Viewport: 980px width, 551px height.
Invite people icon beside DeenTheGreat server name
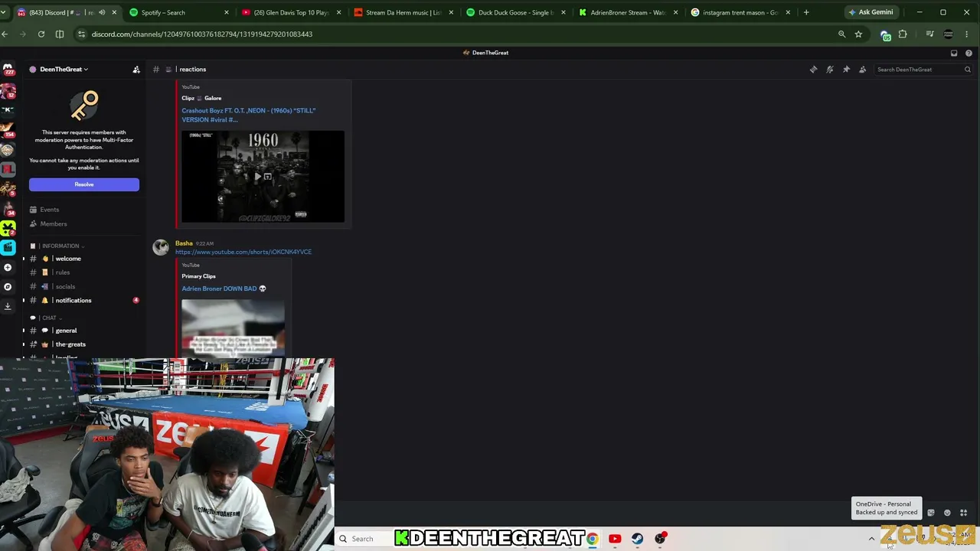pyautogui.click(x=136, y=70)
